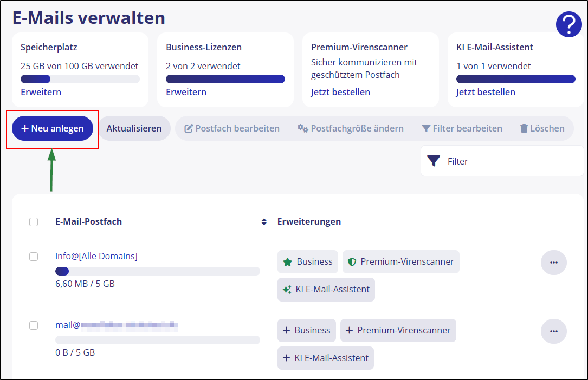The image size is (588, 380).
Task: Check the select-all checkbox in table header
Action: (x=34, y=221)
